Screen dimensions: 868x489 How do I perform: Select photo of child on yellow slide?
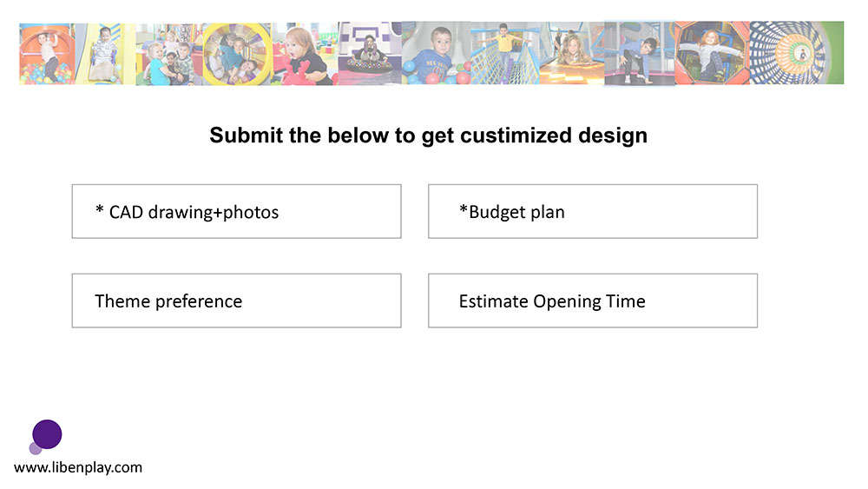(x=104, y=54)
